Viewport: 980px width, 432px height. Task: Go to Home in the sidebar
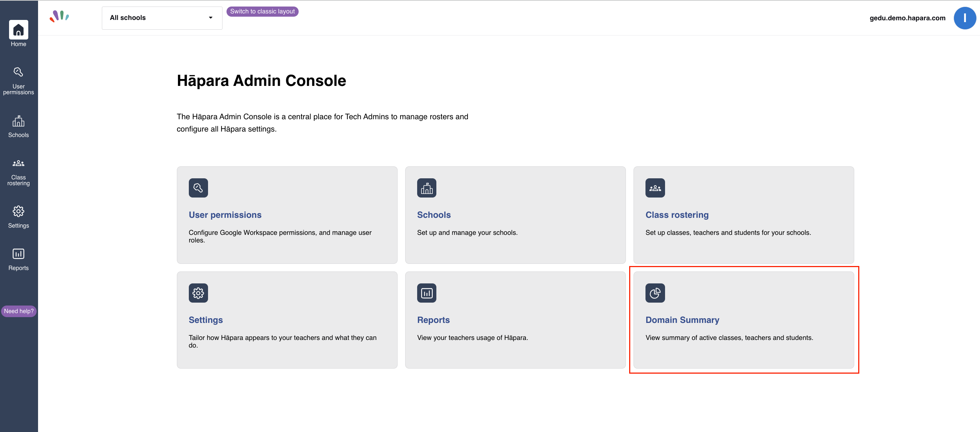pyautogui.click(x=18, y=34)
